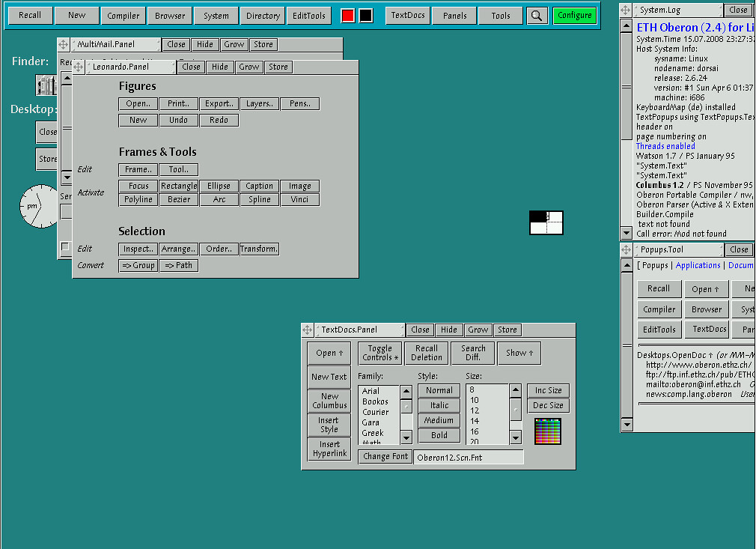Open the EditTools menu in top toolbar
The width and height of the screenshot is (756, 549).
pos(309,16)
